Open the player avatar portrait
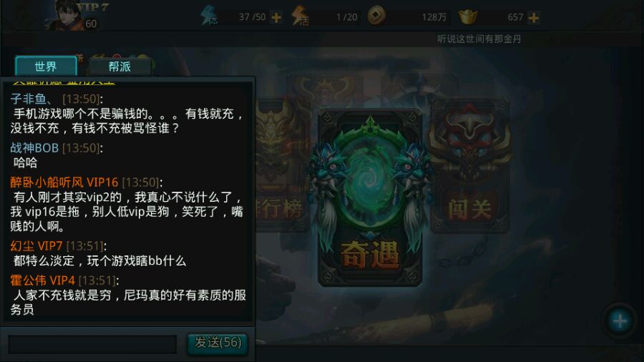Viewport: 644px width, 362px height. pyautogui.click(x=66, y=16)
